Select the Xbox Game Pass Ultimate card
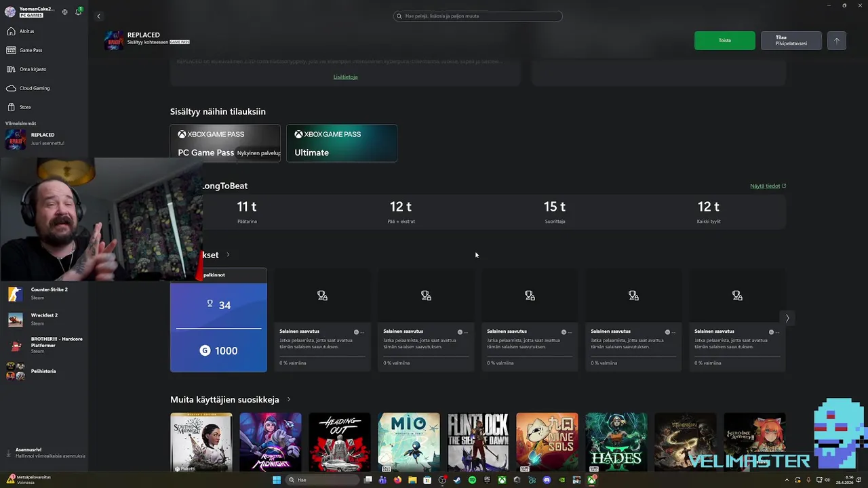Screen dimensions: 868x488 point(341,143)
